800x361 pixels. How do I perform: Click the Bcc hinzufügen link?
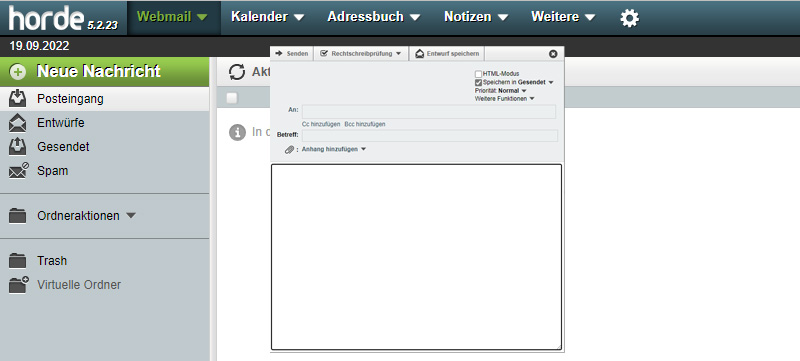(x=365, y=124)
